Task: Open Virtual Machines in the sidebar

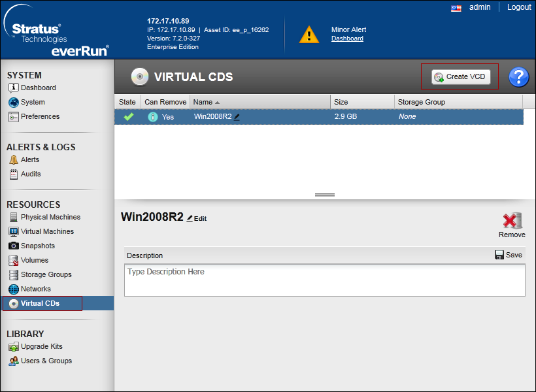Action: pos(47,231)
